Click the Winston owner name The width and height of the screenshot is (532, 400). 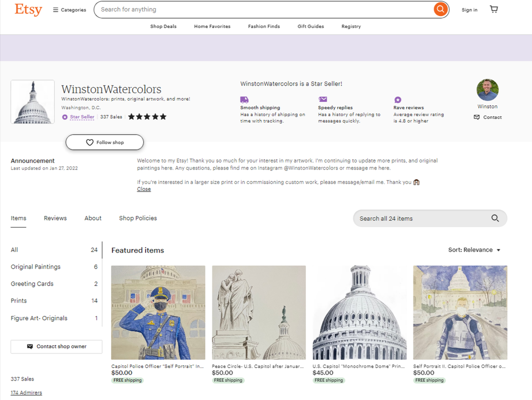pyautogui.click(x=487, y=106)
